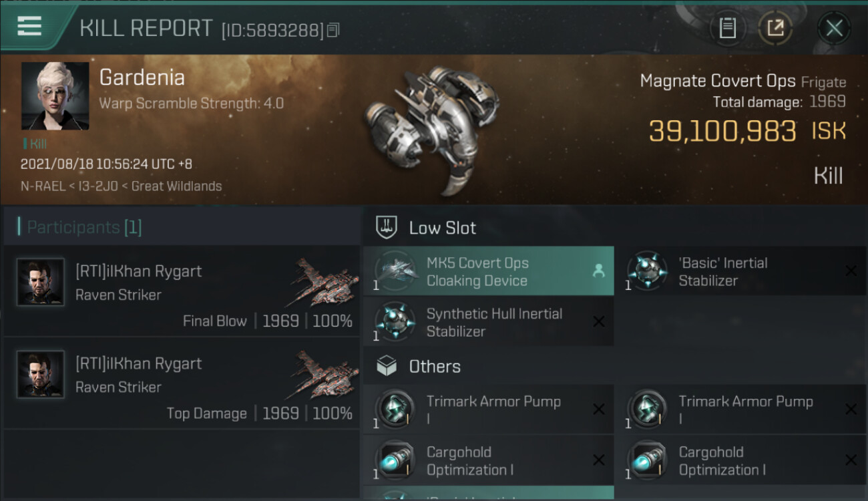The image size is (868, 501).
Task: Click the Others section cube icon
Action: pos(388,366)
